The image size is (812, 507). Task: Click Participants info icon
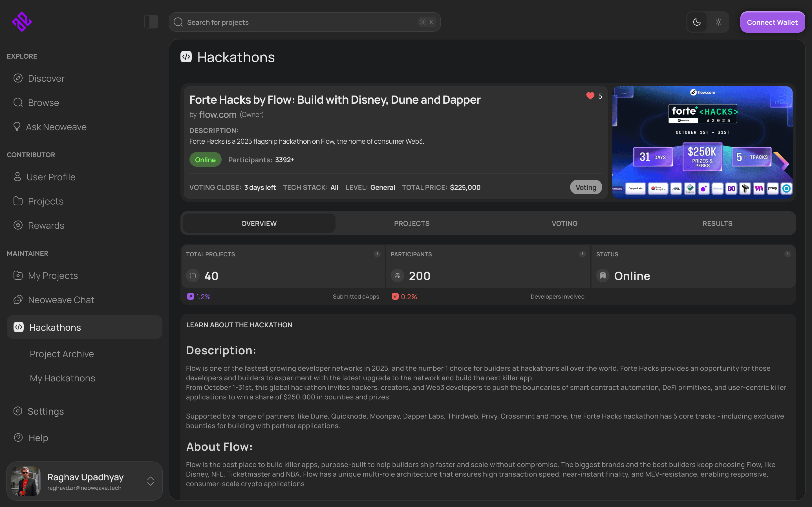coord(582,254)
